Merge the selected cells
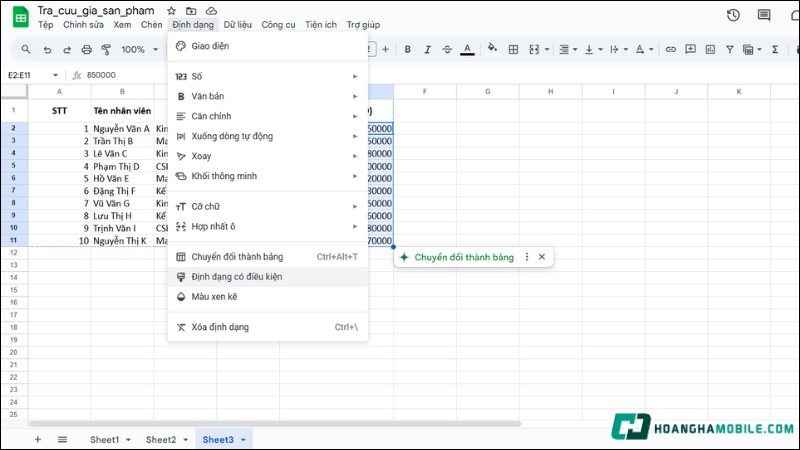Viewport: 800px width, 450px height. tap(534, 49)
